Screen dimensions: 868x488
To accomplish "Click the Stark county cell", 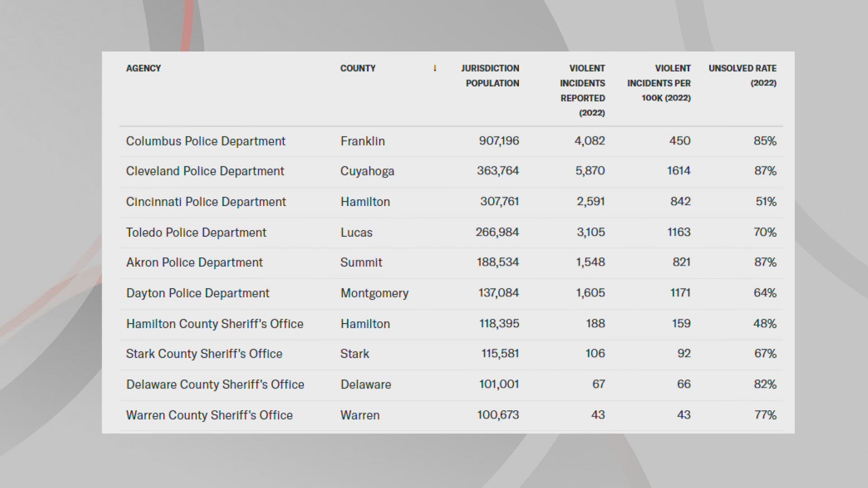I will pyautogui.click(x=355, y=354).
